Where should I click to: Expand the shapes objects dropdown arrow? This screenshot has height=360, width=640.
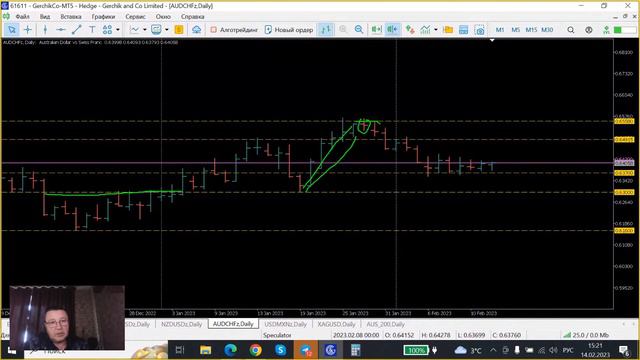click(x=118, y=29)
